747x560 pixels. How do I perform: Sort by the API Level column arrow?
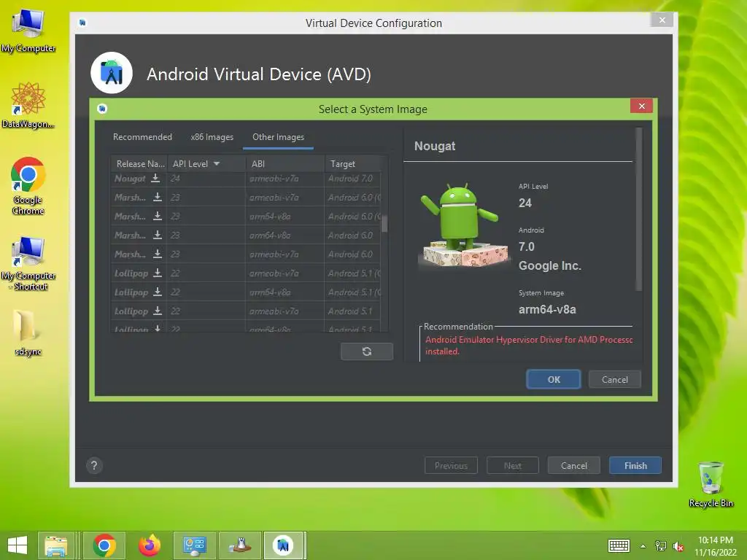217,164
